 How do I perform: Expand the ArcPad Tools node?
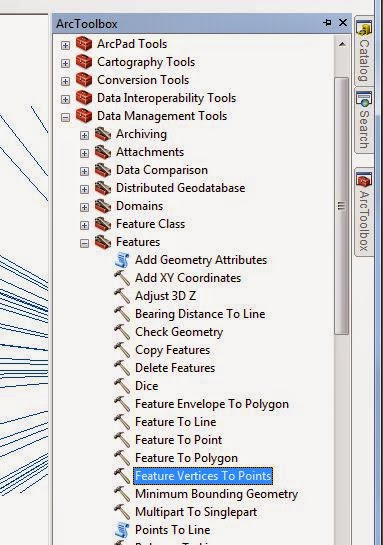click(65, 45)
